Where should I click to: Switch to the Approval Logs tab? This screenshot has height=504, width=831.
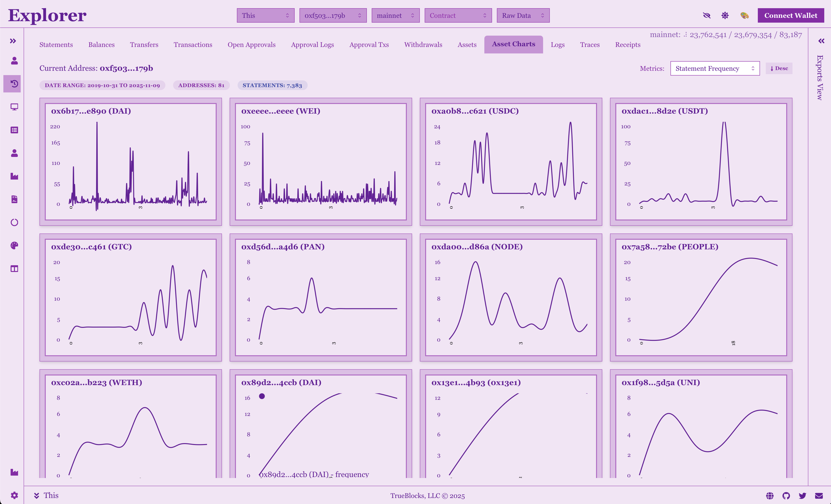coord(312,45)
